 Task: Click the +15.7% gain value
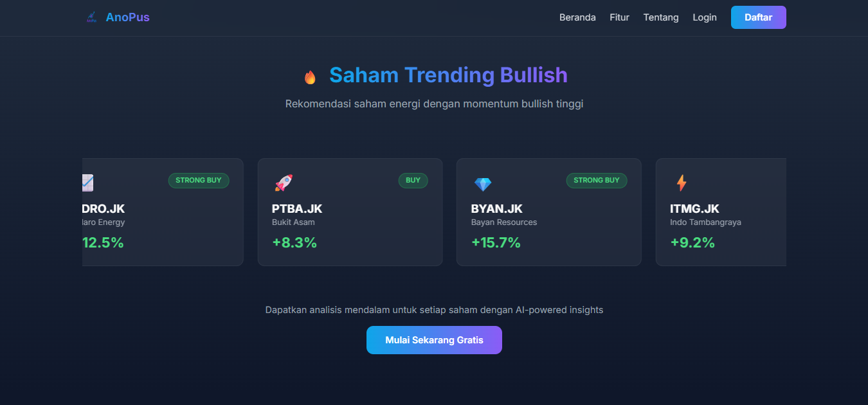[x=496, y=242]
